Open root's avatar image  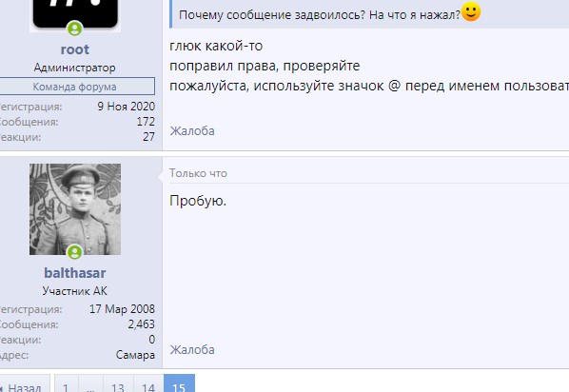pos(75,13)
